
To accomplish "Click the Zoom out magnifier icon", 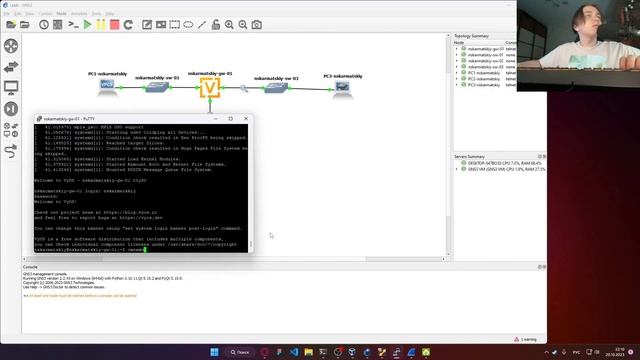I will [x=243, y=25].
